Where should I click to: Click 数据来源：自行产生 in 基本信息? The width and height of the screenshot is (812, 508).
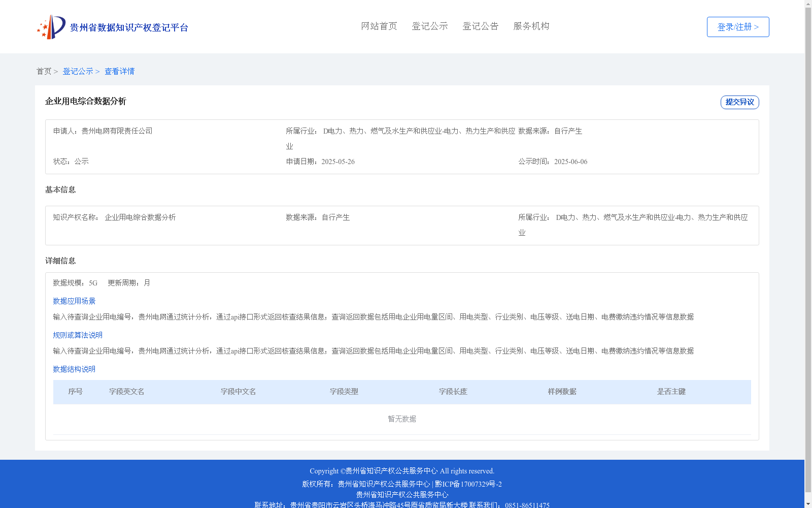click(318, 217)
